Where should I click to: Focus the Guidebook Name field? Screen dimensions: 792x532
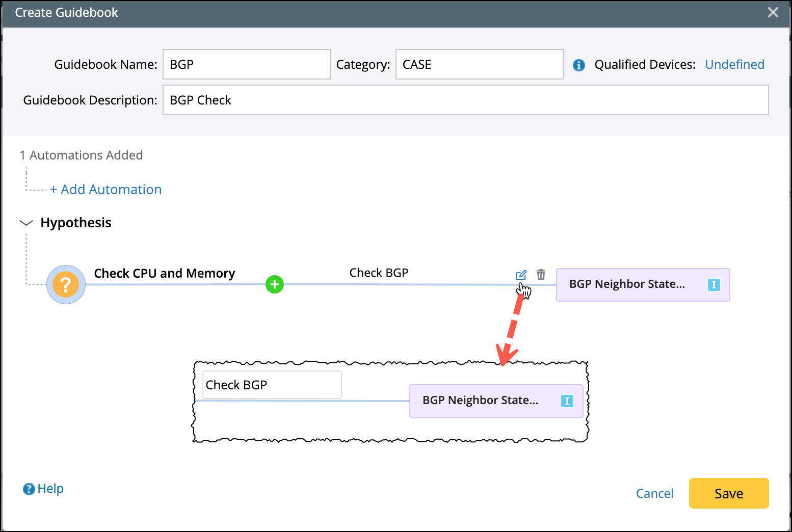coord(247,64)
